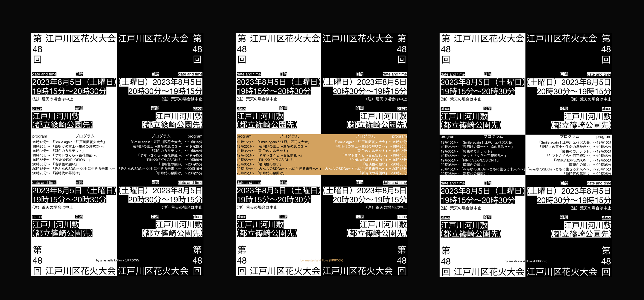
Task: Click the credit line on the right poster
Action: [x=526, y=261]
